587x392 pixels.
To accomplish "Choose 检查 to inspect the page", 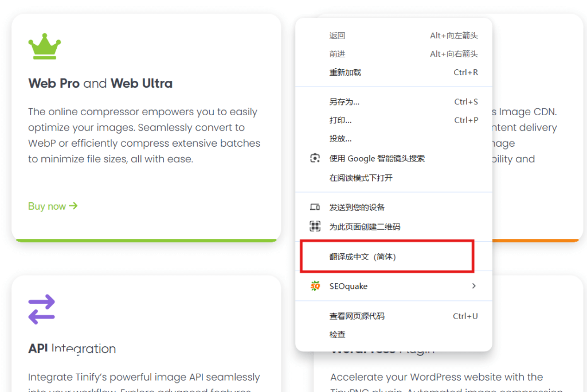I will (337, 334).
